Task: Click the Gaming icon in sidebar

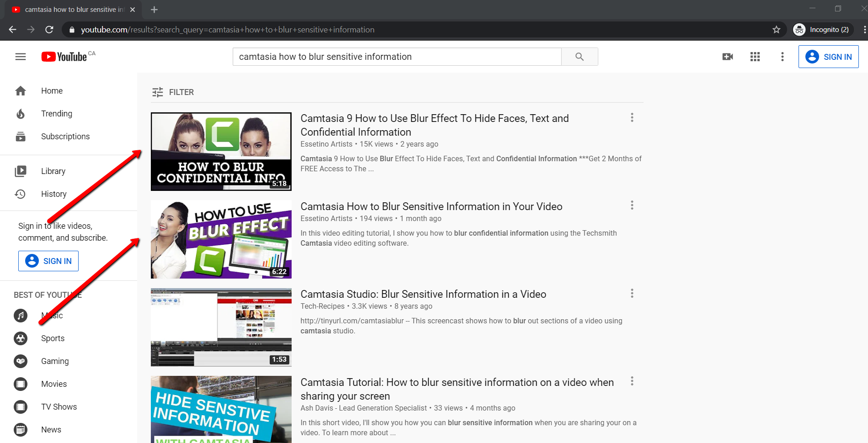Action: pos(21,361)
